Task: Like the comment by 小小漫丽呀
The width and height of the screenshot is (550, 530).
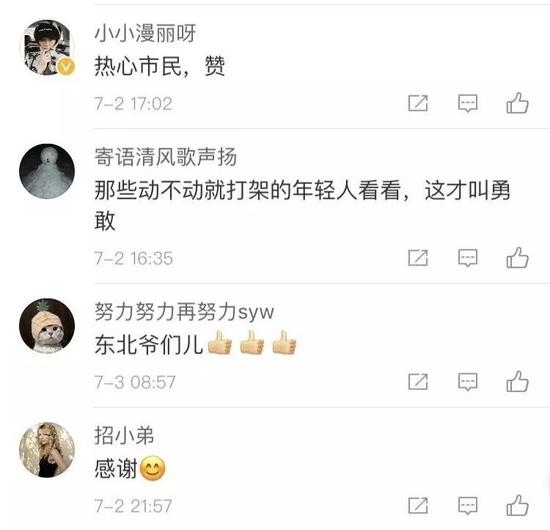Action: click(517, 103)
